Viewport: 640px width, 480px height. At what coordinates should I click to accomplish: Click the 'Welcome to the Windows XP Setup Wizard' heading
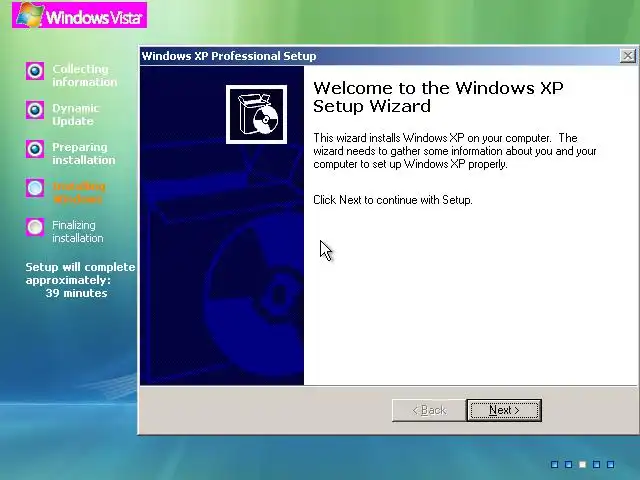coord(438,97)
